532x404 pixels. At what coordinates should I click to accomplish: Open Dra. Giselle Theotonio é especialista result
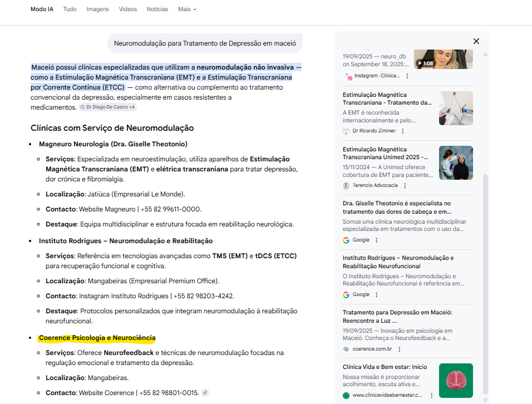click(397, 208)
